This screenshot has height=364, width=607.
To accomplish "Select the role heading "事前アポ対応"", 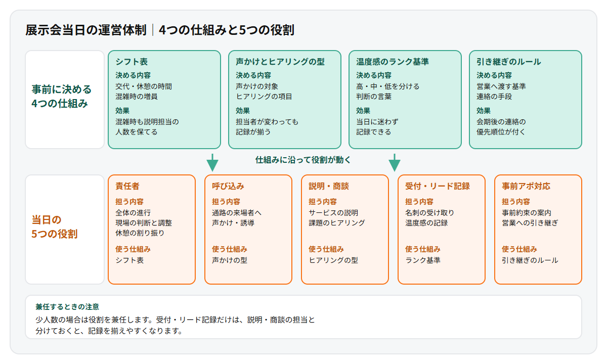I will pyautogui.click(x=526, y=187).
